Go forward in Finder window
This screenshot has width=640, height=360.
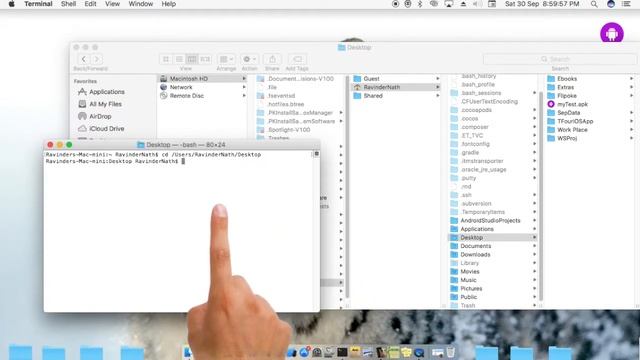tap(97, 59)
